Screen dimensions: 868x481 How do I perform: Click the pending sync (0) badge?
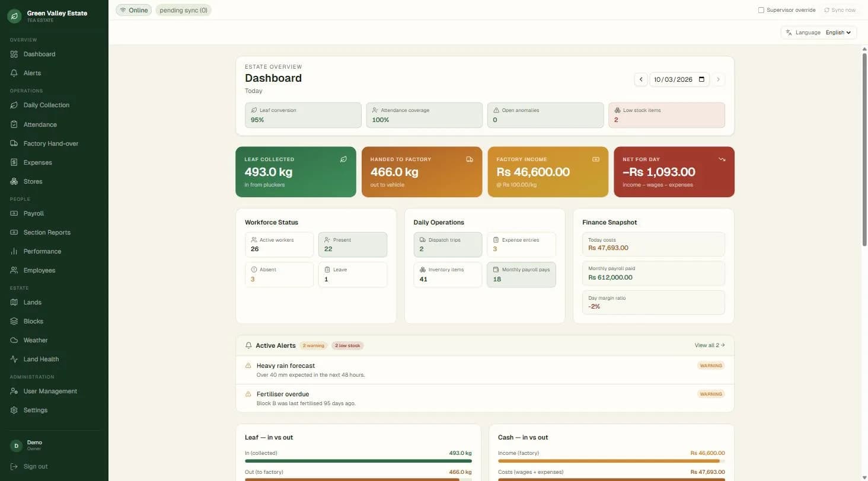183,10
